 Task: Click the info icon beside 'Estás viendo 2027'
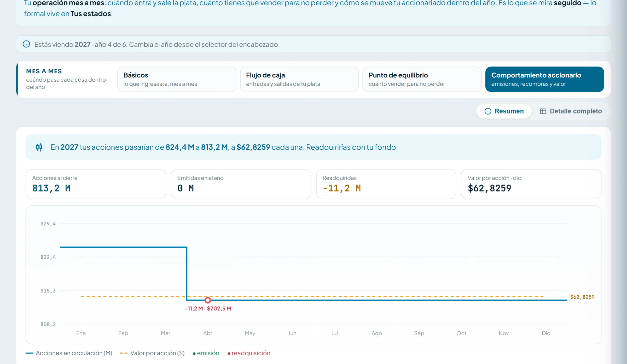(x=26, y=44)
